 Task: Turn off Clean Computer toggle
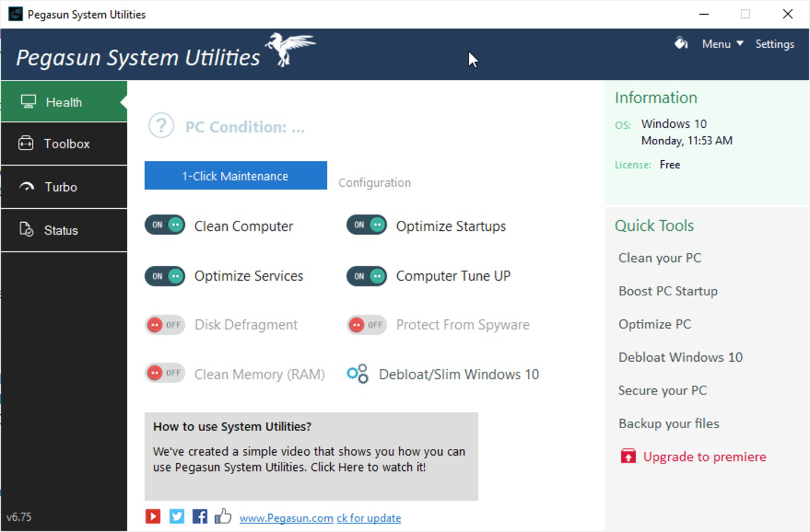pyautogui.click(x=165, y=225)
